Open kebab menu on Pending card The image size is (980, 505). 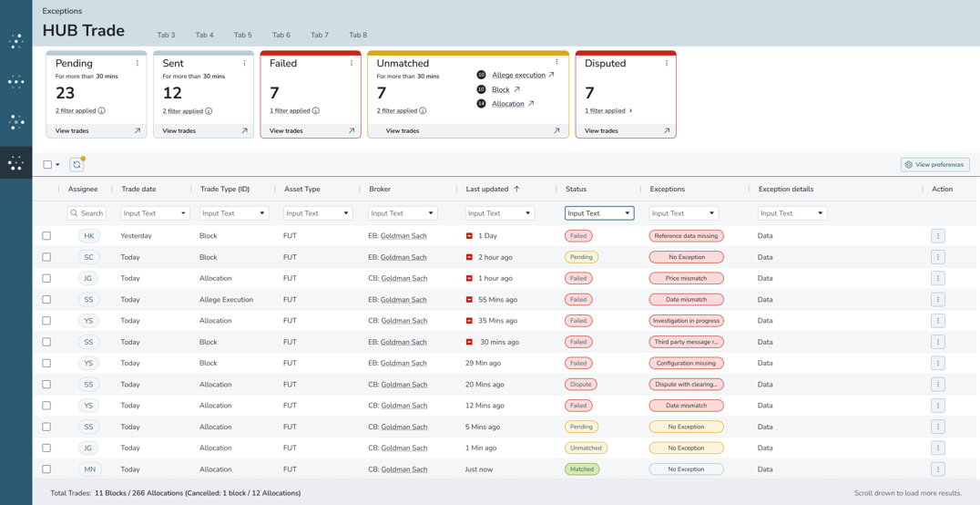pyautogui.click(x=138, y=64)
